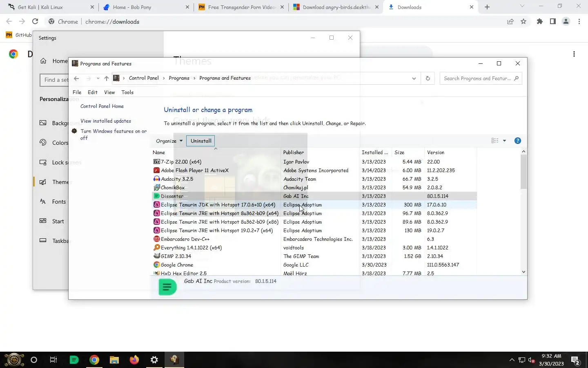The height and width of the screenshot is (368, 588).
Task: Click scroll down arrow of program list
Action: (523, 272)
